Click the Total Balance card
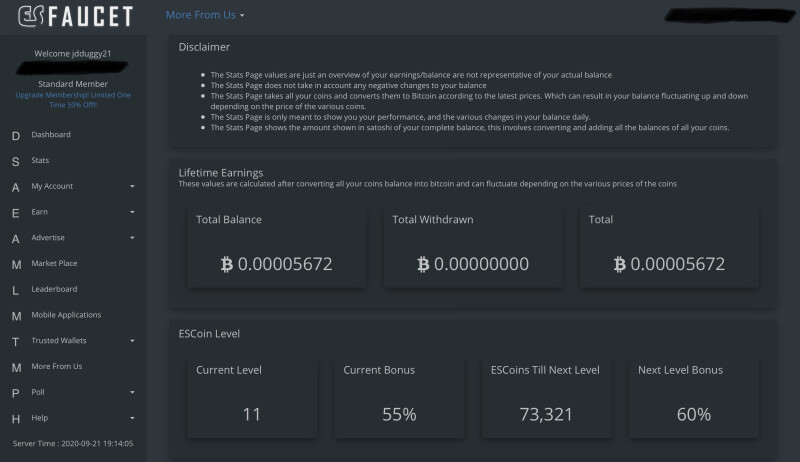 (x=277, y=247)
